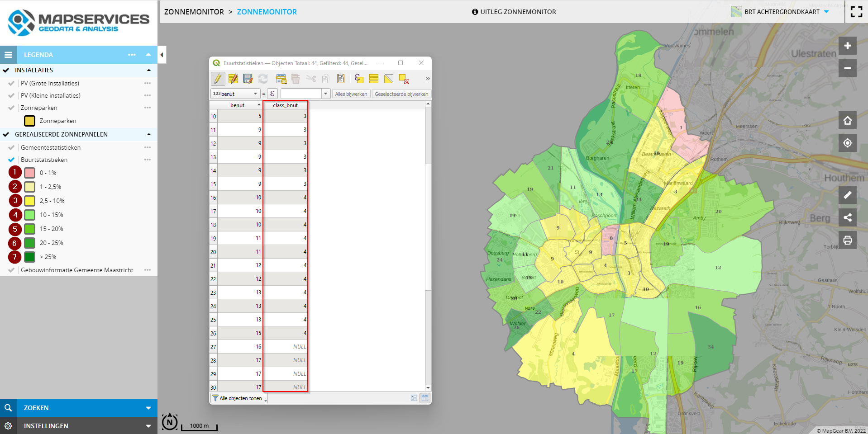Click the yellow Zonneparken legend swatch

coord(29,121)
